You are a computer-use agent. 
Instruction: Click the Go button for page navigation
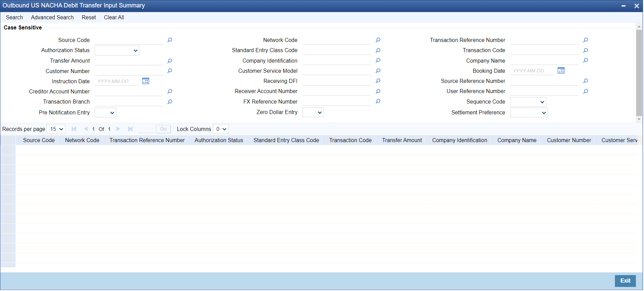[x=163, y=129]
